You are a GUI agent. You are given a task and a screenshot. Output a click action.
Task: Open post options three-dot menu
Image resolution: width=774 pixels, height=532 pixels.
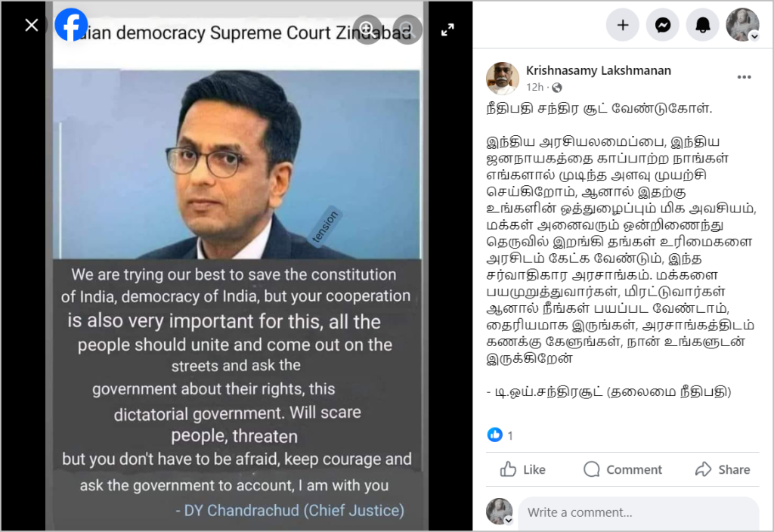click(744, 77)
